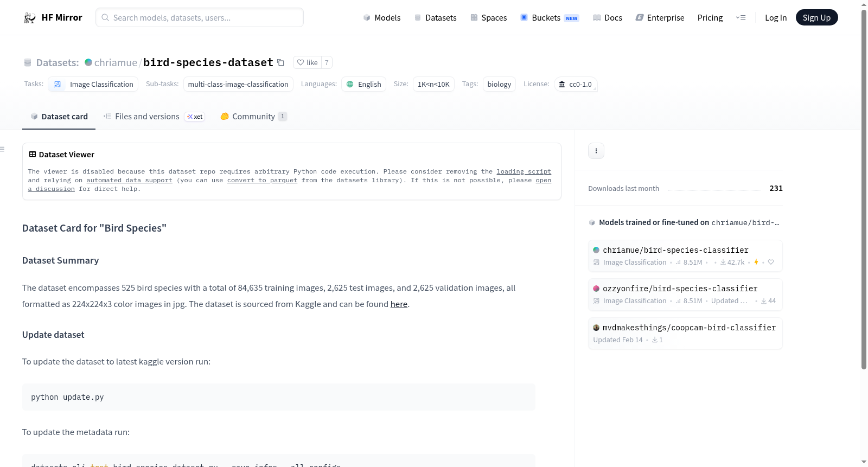
Task: Select the multi-class-image-classification sub-task tag
Action: [x=238, y=84]
